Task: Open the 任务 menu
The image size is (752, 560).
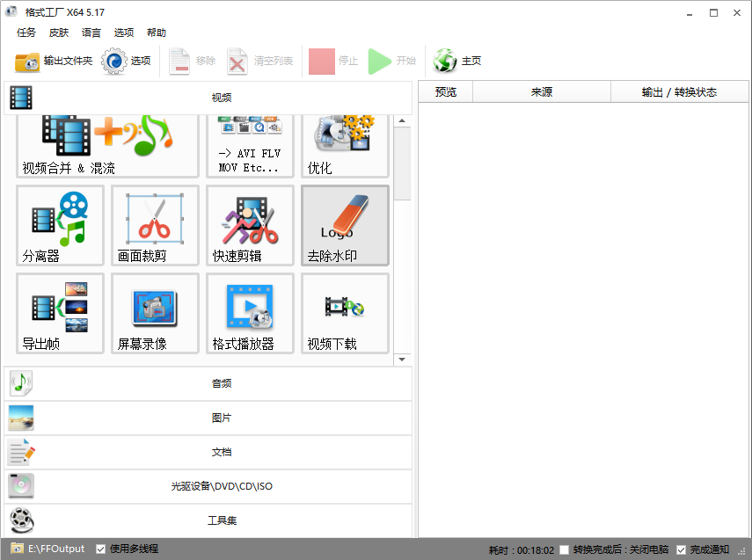Action: pyautogui.click(x=26, y=33)
